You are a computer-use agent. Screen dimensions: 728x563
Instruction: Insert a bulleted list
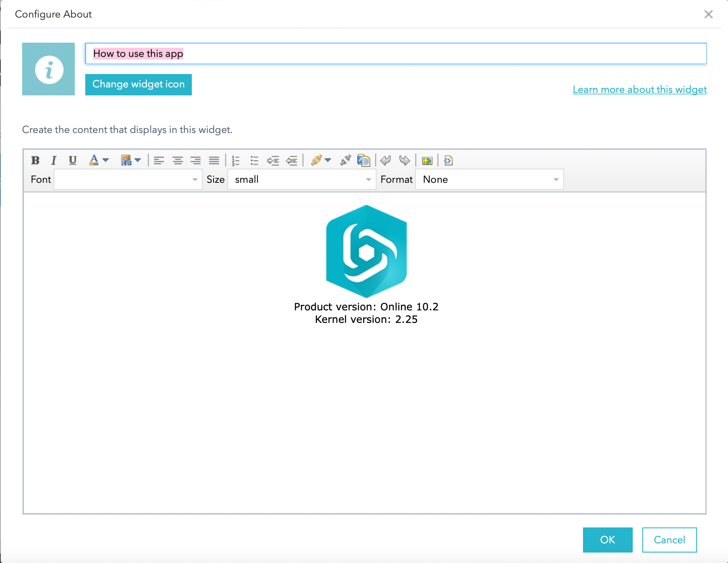point(254,161)
